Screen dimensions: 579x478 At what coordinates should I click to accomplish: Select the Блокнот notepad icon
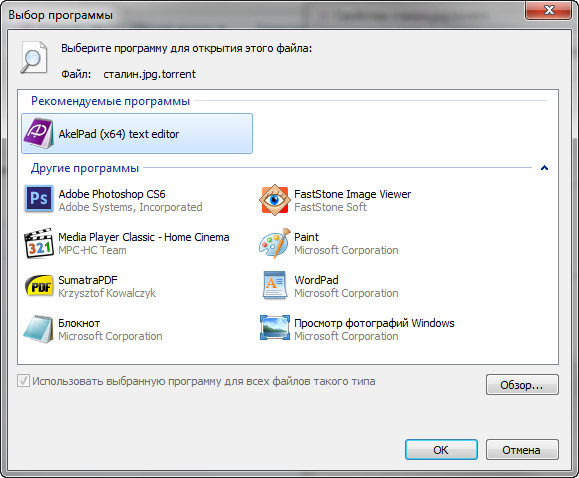pos(38,329)
